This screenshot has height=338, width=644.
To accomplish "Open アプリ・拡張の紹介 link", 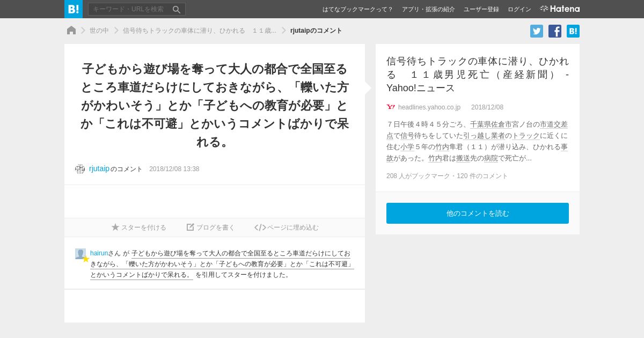I will tap(428, 9).
